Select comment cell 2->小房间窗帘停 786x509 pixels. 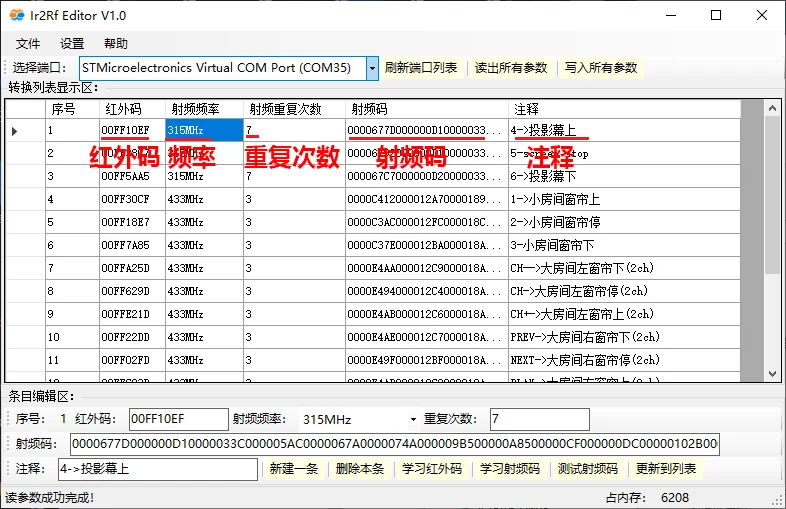click(624, 222)
